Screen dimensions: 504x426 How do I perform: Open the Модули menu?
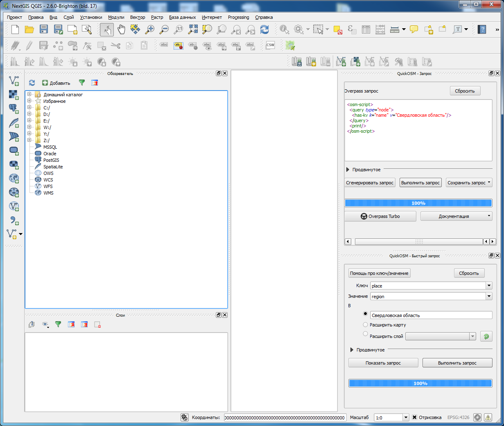[x=116, y=17]
